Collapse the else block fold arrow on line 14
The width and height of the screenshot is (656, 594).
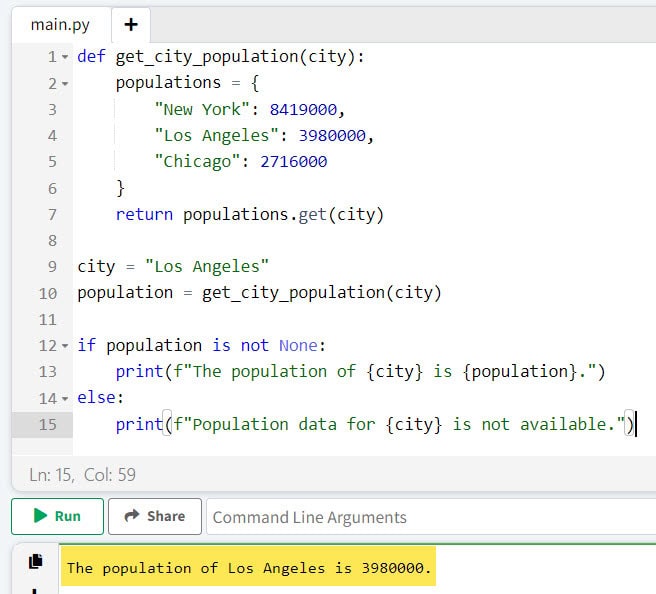pos(65,399)
